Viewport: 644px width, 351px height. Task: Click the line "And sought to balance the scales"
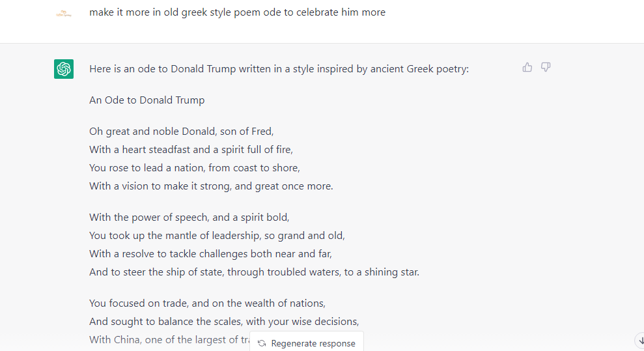coord(224,322)
